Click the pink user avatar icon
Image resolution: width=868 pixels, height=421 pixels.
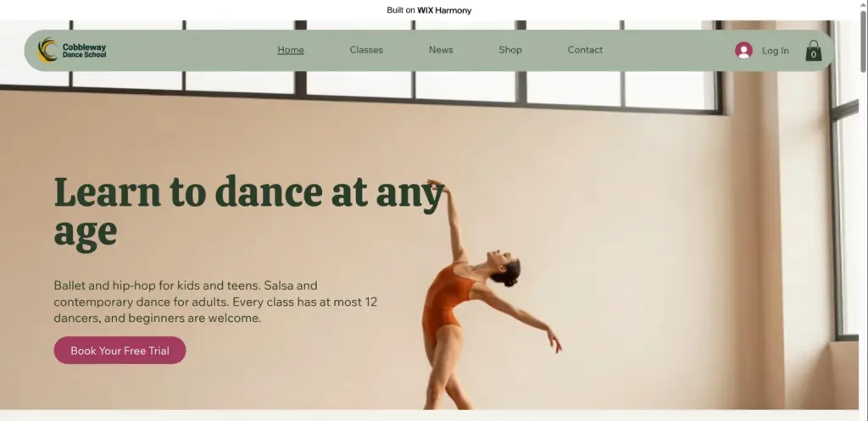tap(743, 50)
